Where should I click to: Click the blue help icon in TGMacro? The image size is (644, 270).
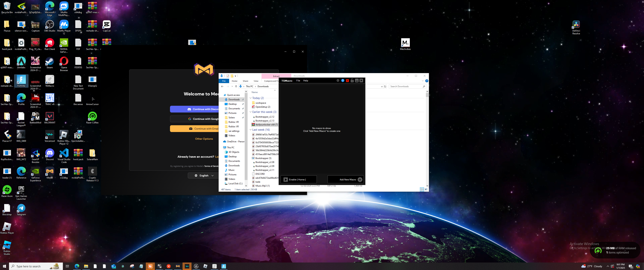click(343, 81)
